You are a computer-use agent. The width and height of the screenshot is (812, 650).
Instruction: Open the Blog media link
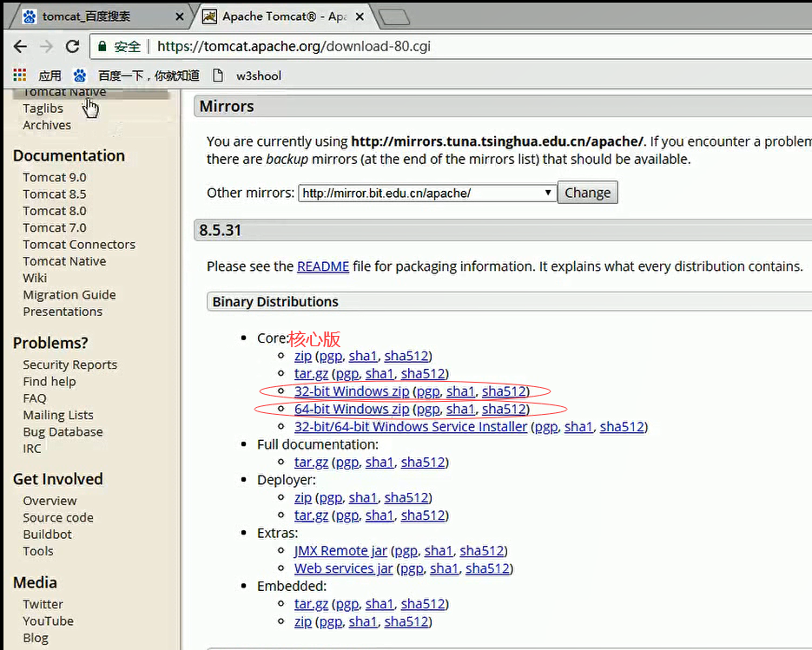(x=36, y=638)
